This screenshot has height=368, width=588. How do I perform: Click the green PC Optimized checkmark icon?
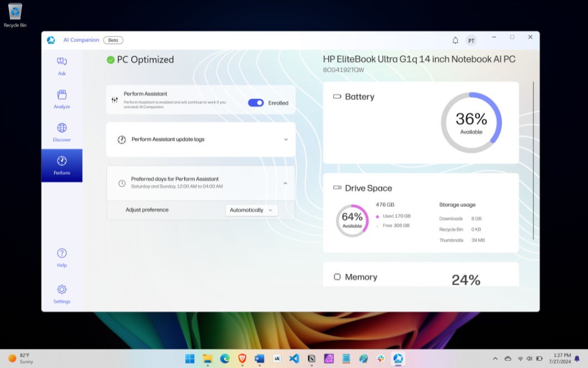click(x=111, y=60)
